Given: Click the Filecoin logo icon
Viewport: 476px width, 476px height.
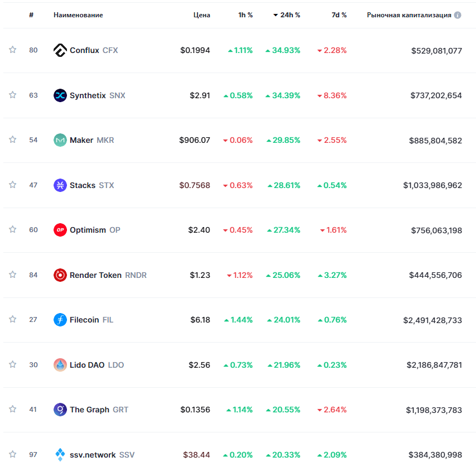Looking at the screenshot, I should [60, 320].
